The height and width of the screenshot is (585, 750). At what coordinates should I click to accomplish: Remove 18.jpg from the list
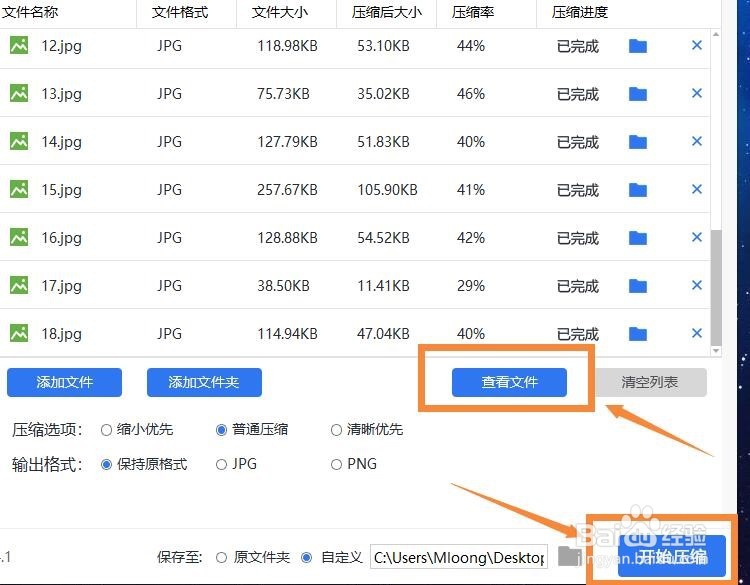697,333
